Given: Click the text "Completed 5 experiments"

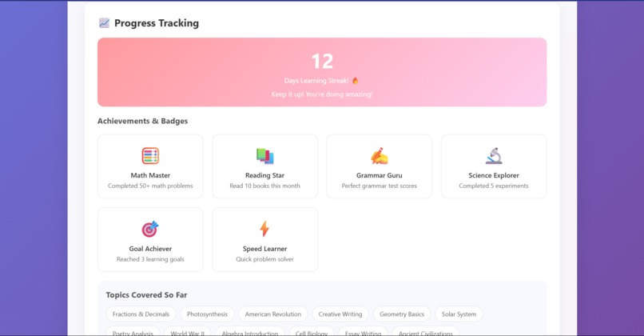Looking at the screenshot, I should (494, 186).
